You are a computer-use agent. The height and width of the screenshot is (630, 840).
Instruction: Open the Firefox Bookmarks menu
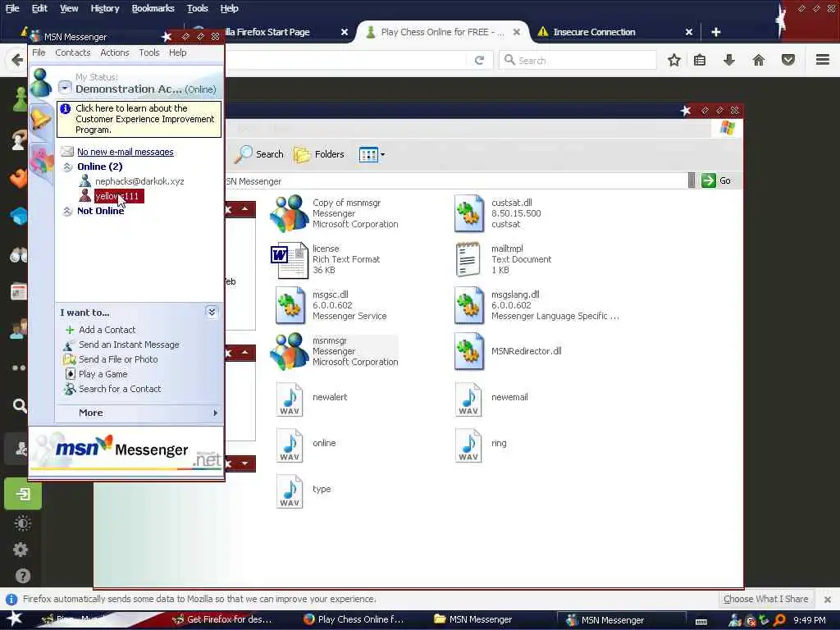153,8
